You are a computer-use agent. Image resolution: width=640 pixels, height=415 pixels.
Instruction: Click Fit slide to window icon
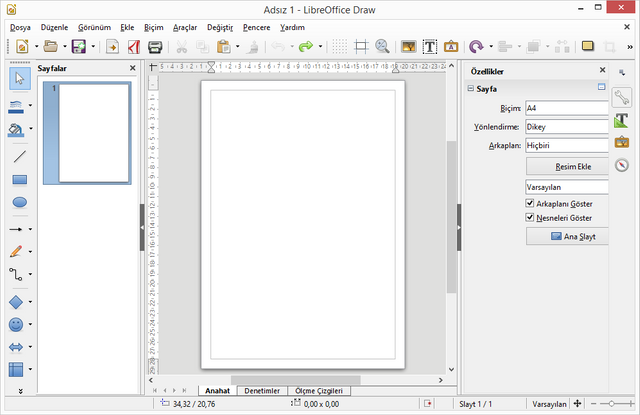click(x=577, y=404)
